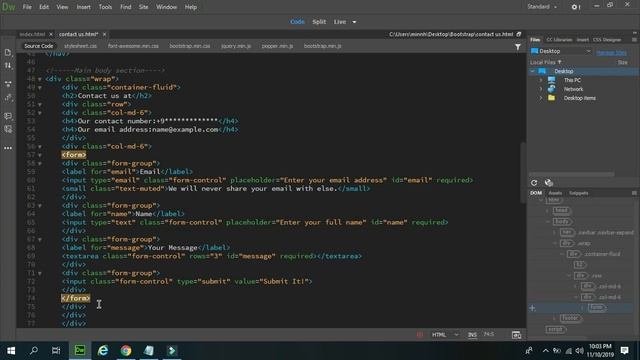The height and width of the screenshot is (360, 640).
Task: Switch to the CSS Designer tab
Action: tap(607, 40)
